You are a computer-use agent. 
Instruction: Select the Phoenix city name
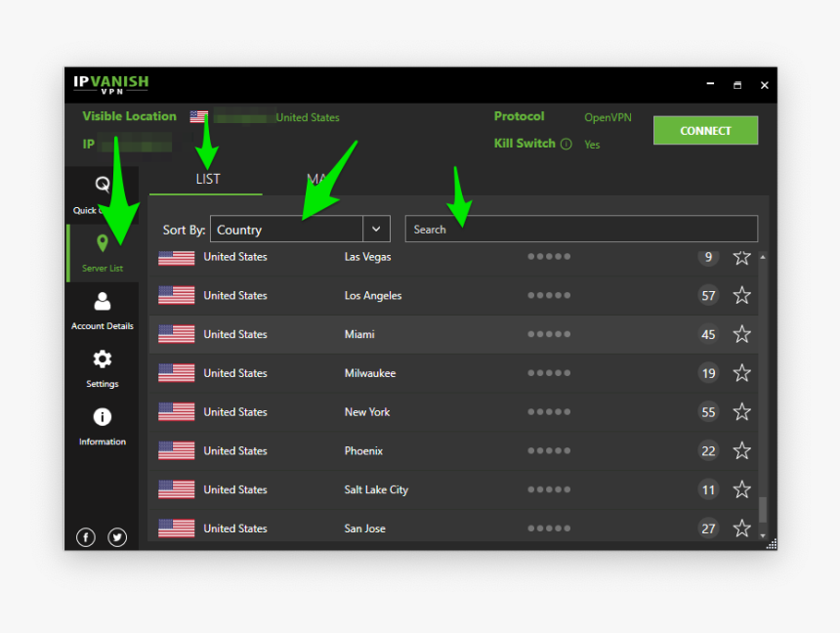point(363,450)
